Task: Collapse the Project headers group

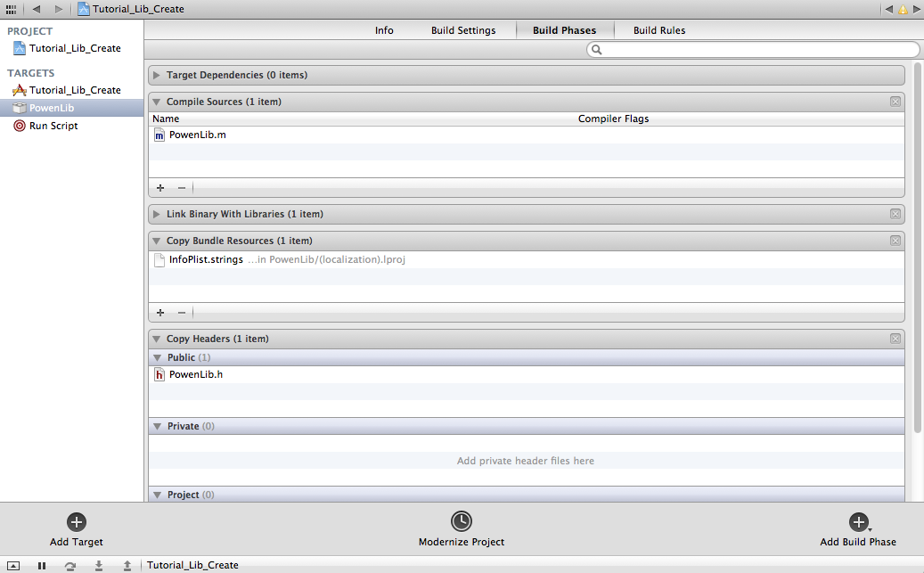Action: 158,495
